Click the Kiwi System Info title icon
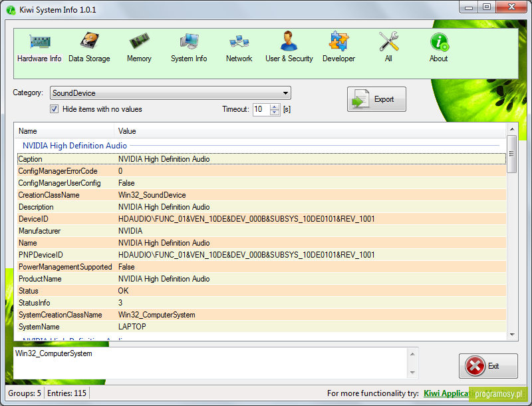Screen dimensions: 532x406 (11, 10)
